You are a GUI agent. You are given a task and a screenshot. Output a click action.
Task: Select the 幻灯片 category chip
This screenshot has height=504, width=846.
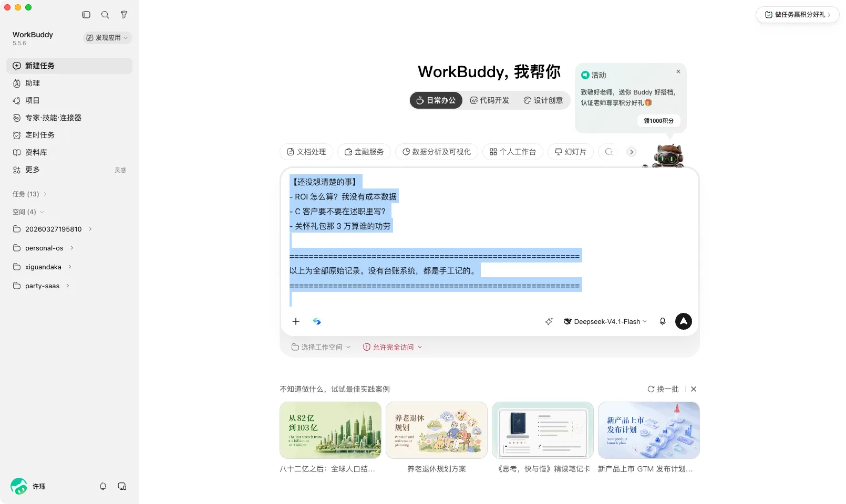pos(571,152)
